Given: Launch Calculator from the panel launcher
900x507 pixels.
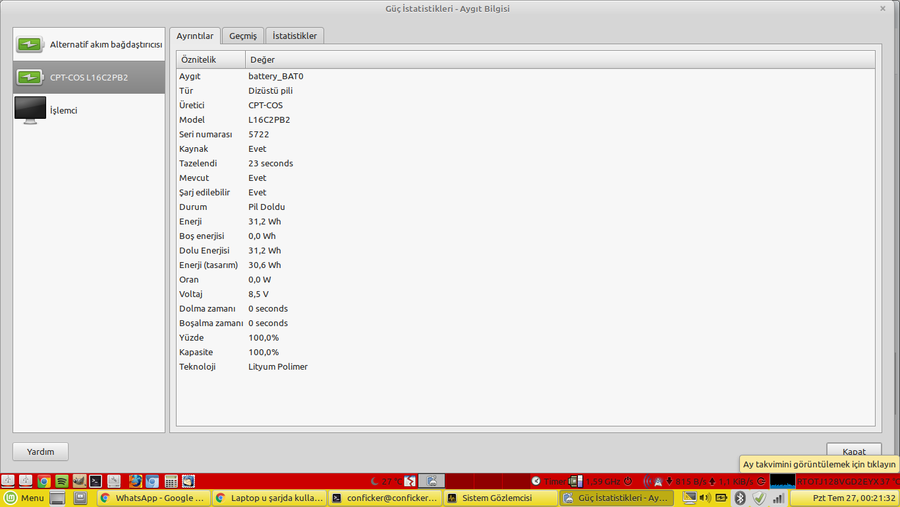Looking at the screenshot, I should coord(171,481).
